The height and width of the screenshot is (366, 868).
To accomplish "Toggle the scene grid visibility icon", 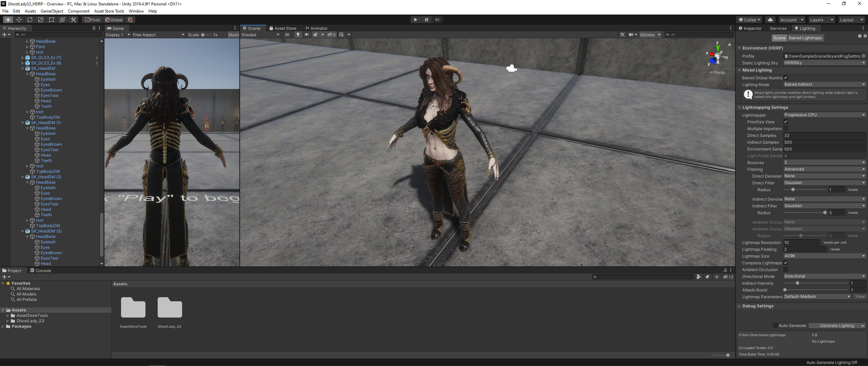I will coord(341,35).
